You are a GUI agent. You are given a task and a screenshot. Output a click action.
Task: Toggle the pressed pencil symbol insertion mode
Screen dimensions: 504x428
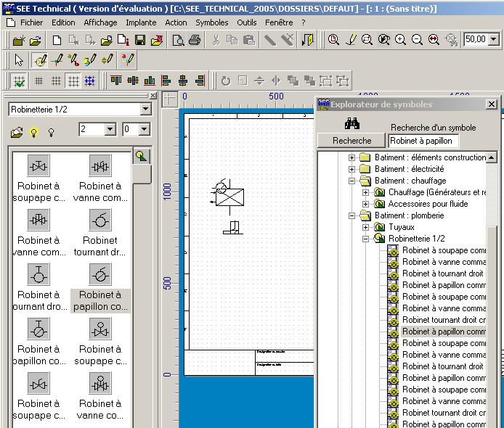[x=40, y=60]
